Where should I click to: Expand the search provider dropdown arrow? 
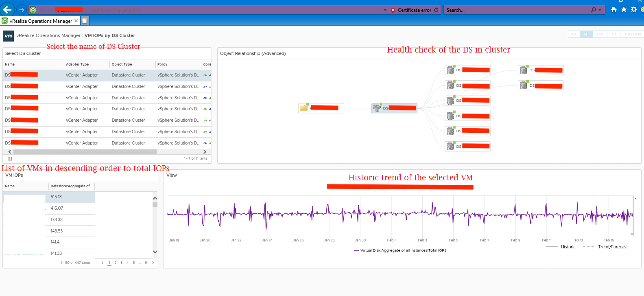click(600, 10)
